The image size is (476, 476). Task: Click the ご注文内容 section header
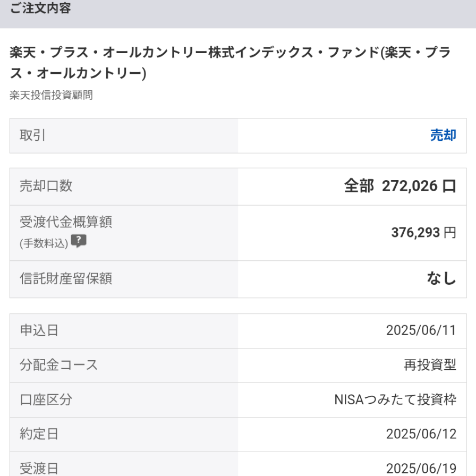[x=40, y=8]
